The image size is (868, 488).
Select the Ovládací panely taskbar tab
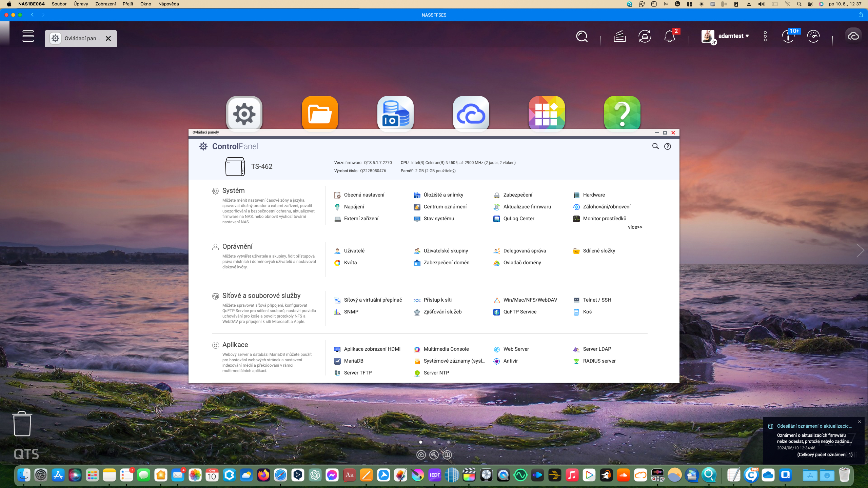tap(81, 38)
